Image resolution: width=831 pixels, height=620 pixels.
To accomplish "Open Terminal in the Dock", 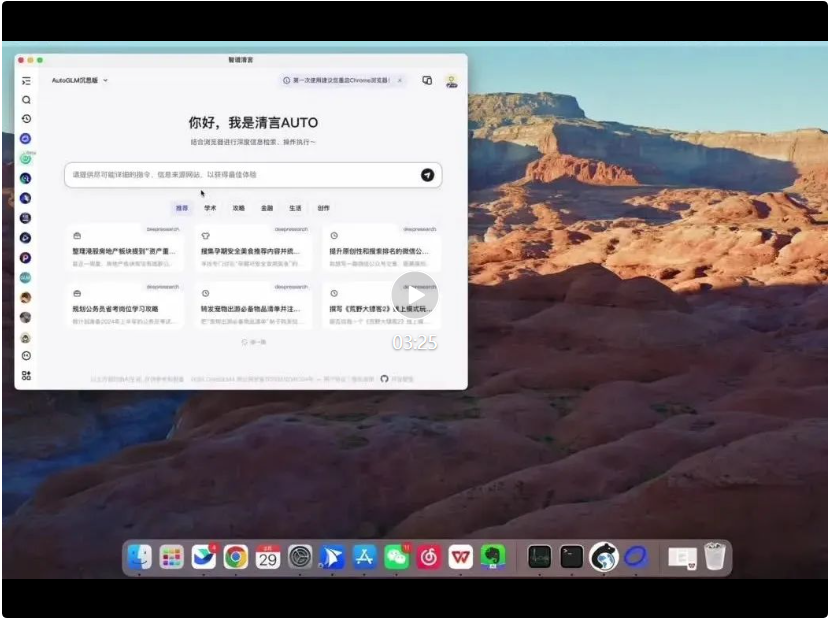I will [x=572, y=557].
